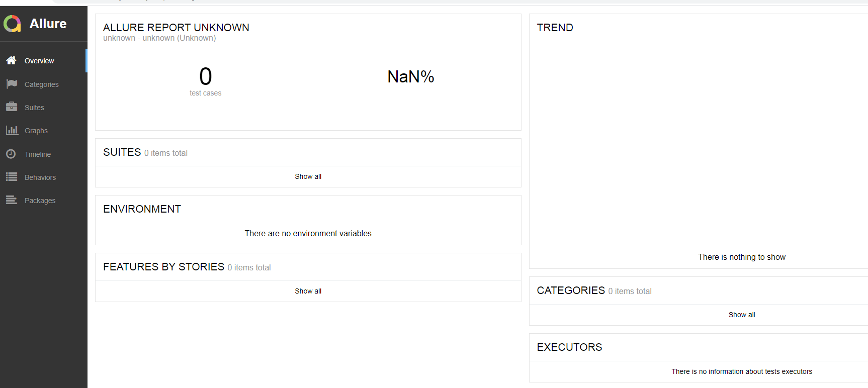868x388 pixels.
Task: Click the Behaviors list icon
Action: (x=12, y=177)
